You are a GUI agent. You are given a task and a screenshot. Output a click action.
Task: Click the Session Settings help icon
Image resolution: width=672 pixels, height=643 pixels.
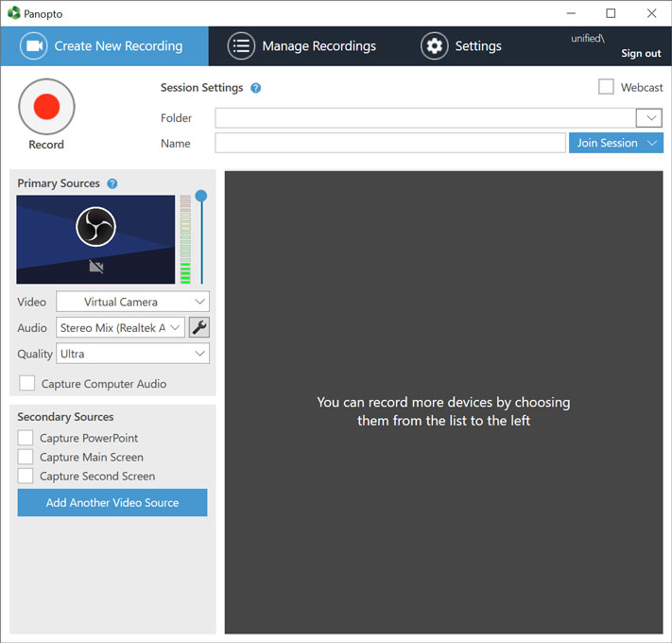click(x=255, y=88)
